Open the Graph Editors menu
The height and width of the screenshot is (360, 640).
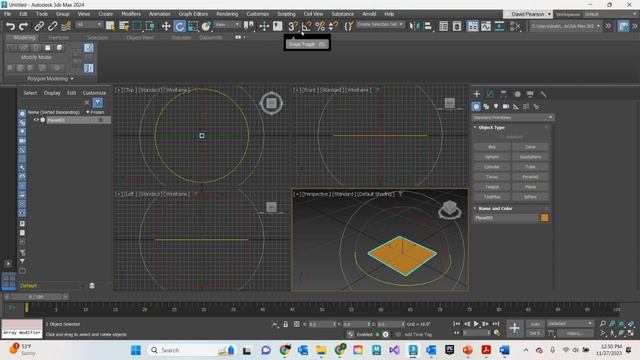click(193, 14)
